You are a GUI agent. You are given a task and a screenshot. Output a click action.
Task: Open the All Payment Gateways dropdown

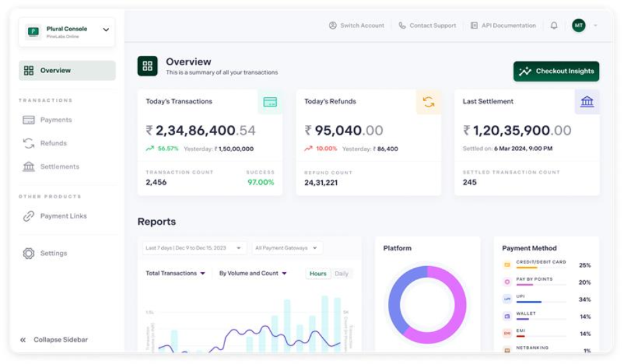[286, 248]
